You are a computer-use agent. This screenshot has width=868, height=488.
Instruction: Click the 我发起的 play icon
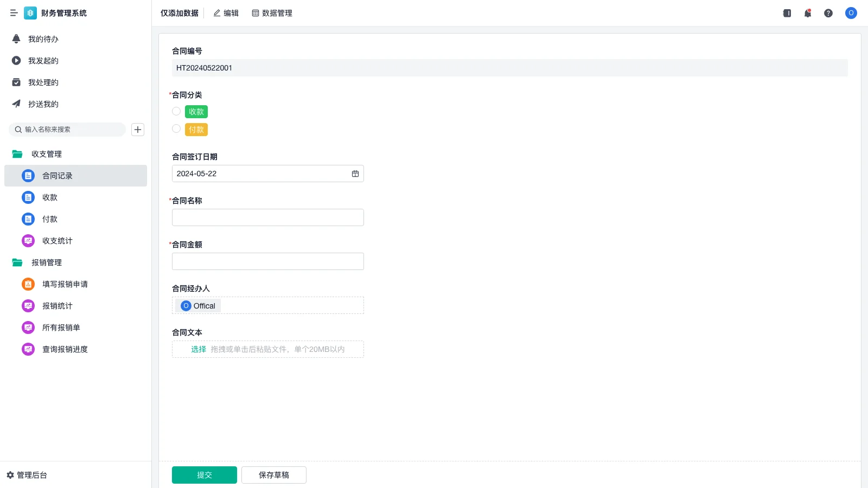click(x=16, y=61)
